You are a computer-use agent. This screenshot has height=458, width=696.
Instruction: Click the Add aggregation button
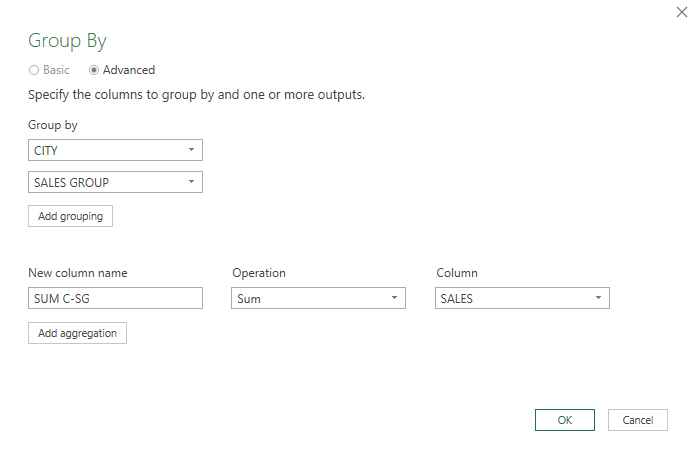pyautogui.click(x=77, y=333)
